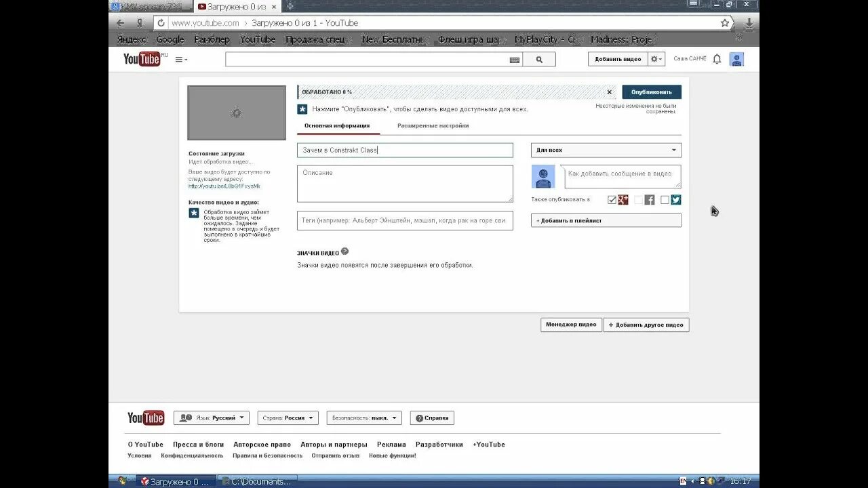Click the on-screen keyboard icon in search box
Image resolution: width=868 pixels, height=488 pixels.
pos(515,60)
